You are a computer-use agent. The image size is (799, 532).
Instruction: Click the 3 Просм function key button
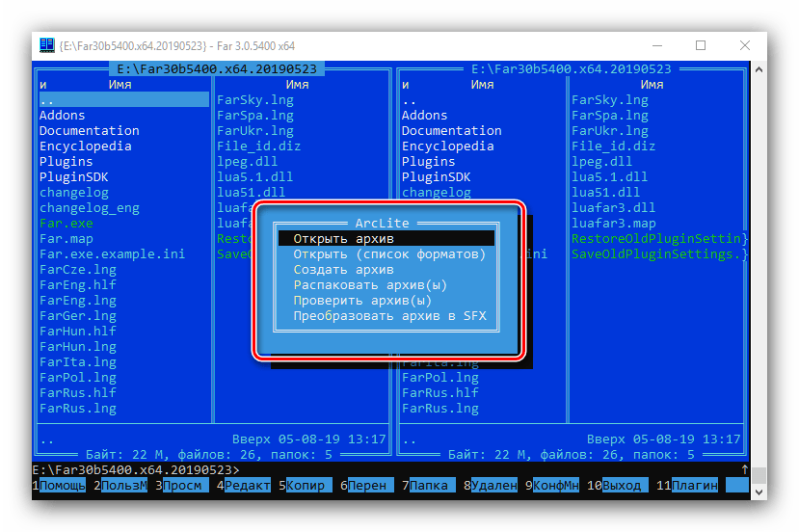[182, 485]
